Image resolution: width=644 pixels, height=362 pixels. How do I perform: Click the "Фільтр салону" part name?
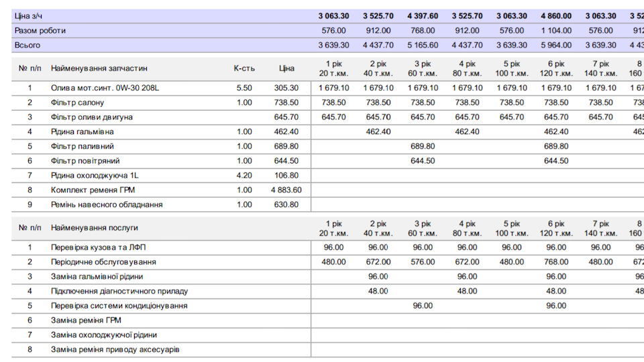coord(78,103)
